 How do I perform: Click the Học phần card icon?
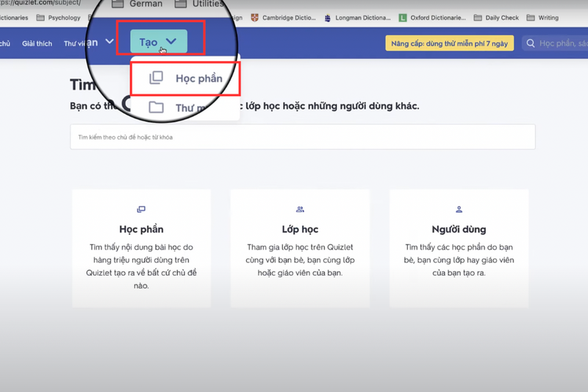click(x=141, y=210)
